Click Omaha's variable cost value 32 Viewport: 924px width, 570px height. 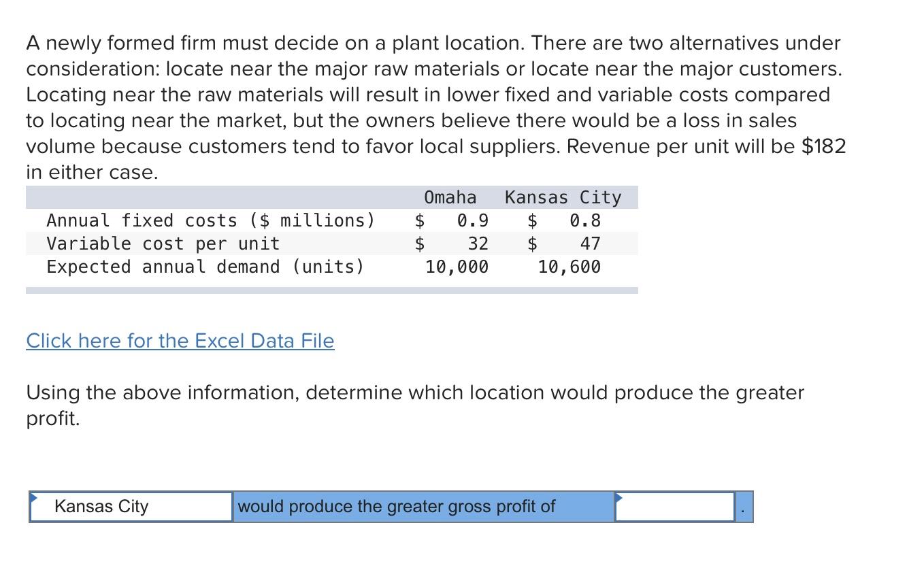[x=478, y=244]
